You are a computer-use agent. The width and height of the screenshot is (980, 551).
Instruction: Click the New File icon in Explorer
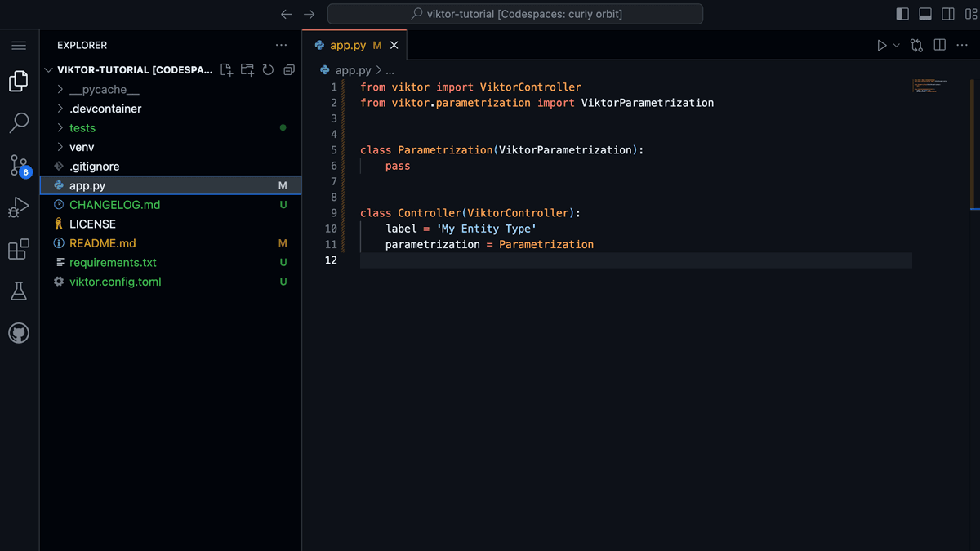(226, 70)
